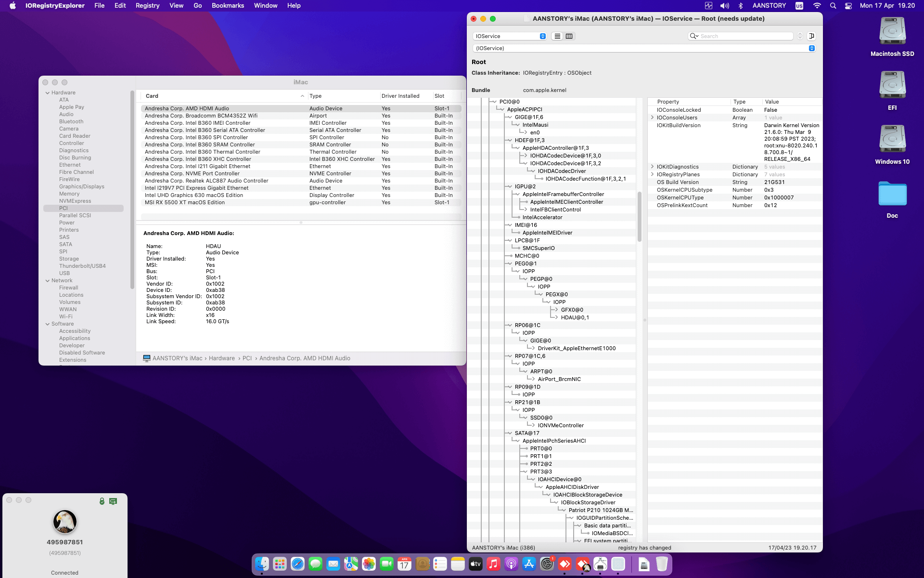Launch Music from the Dock
Image resolution: width=924 pixels, height=578 pixels.
[x=493, y=564]
